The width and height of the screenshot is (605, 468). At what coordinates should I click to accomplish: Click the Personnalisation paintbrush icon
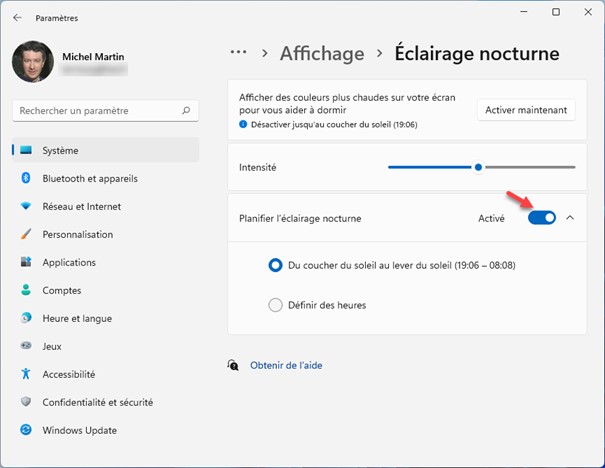click(26, 234)
